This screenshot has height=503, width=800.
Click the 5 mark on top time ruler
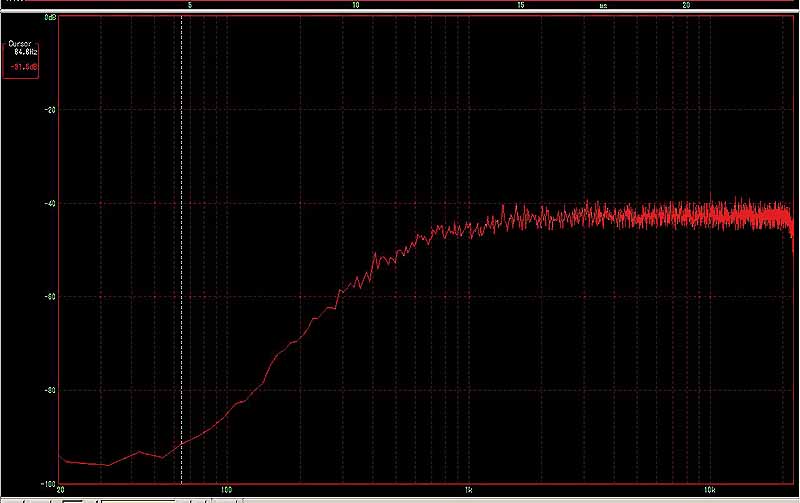pyautogui.click(x=190, y=5)
